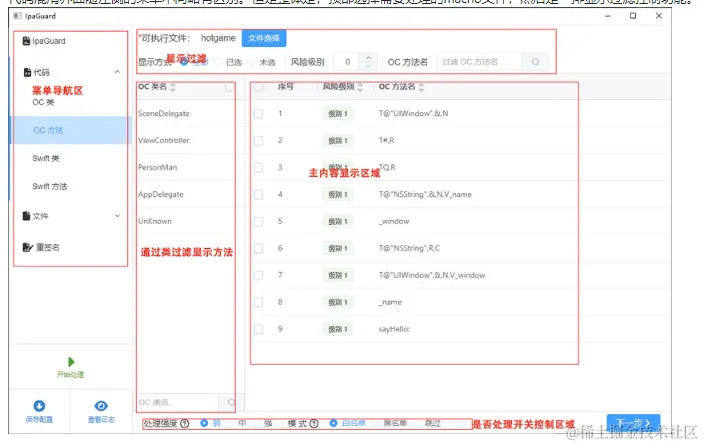The image size is (703, 446).
Task: Click the 级别 1 badge in row 6
Action: (x=338, y=248)
